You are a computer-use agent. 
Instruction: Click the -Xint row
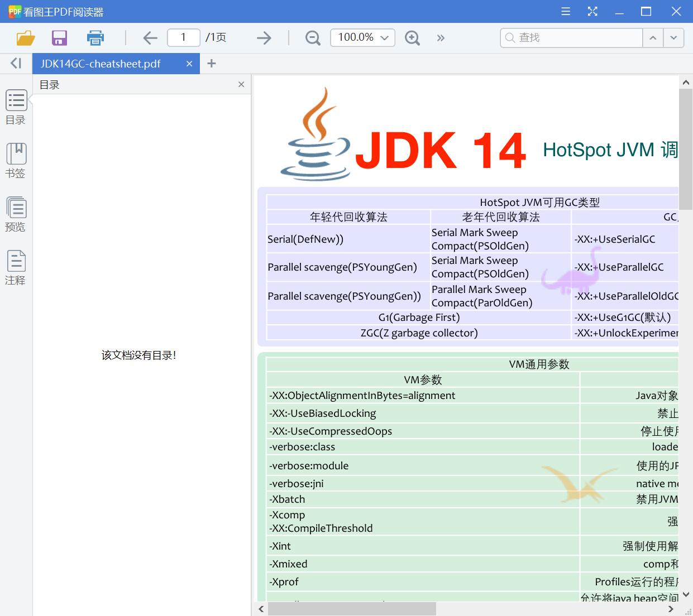coord(423,546)
